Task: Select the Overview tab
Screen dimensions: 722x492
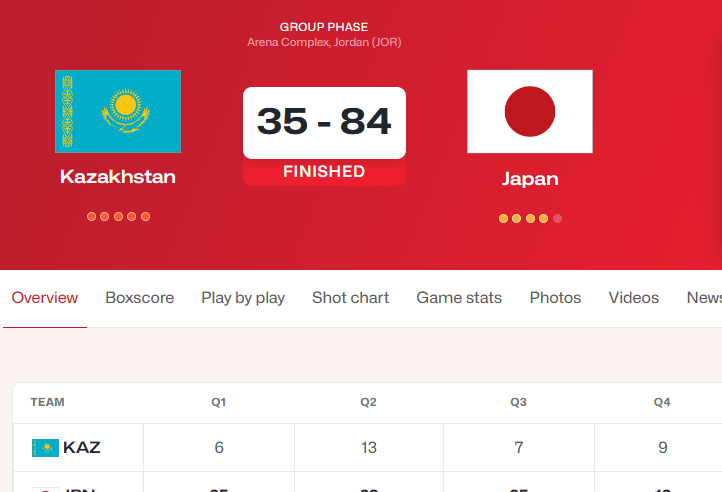Action: click(x=45, y=298)
